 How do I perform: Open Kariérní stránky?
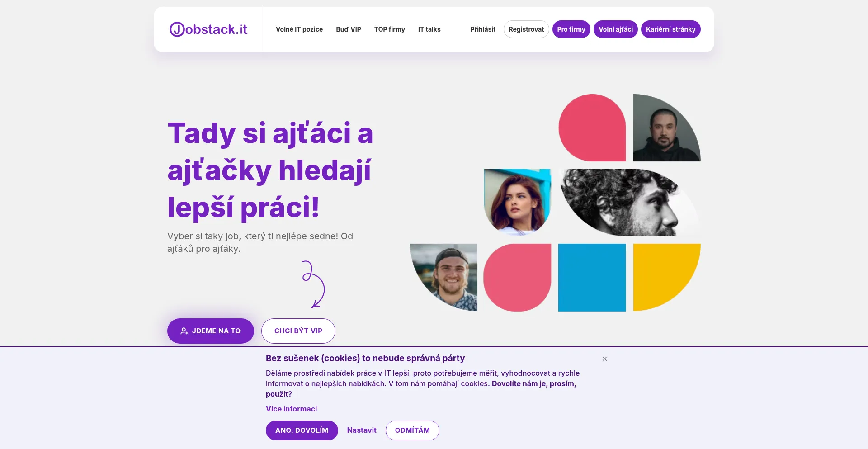pyautogui.click(x=670, y=29)
